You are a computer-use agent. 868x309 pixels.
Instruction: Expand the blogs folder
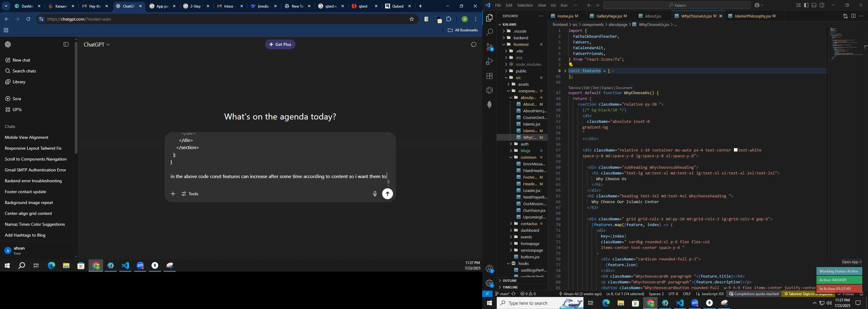click(x=522, y=151)
